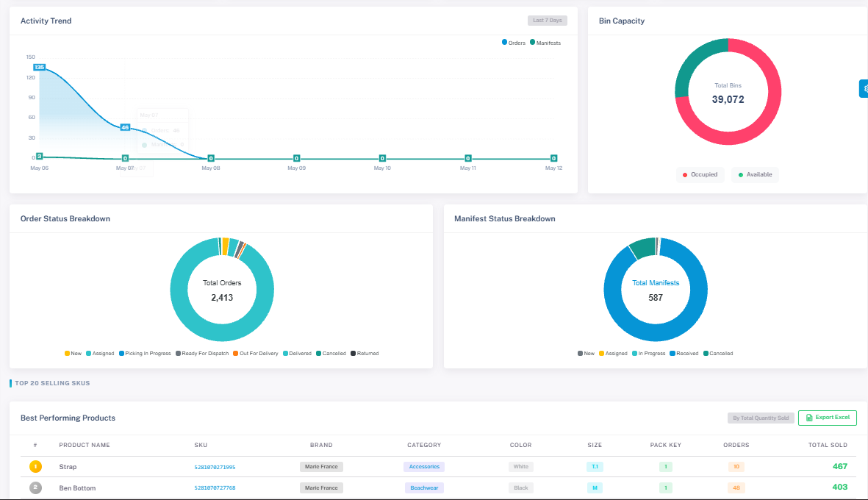
Task: Click the 46 orders data point
Action: pos(125,127)
